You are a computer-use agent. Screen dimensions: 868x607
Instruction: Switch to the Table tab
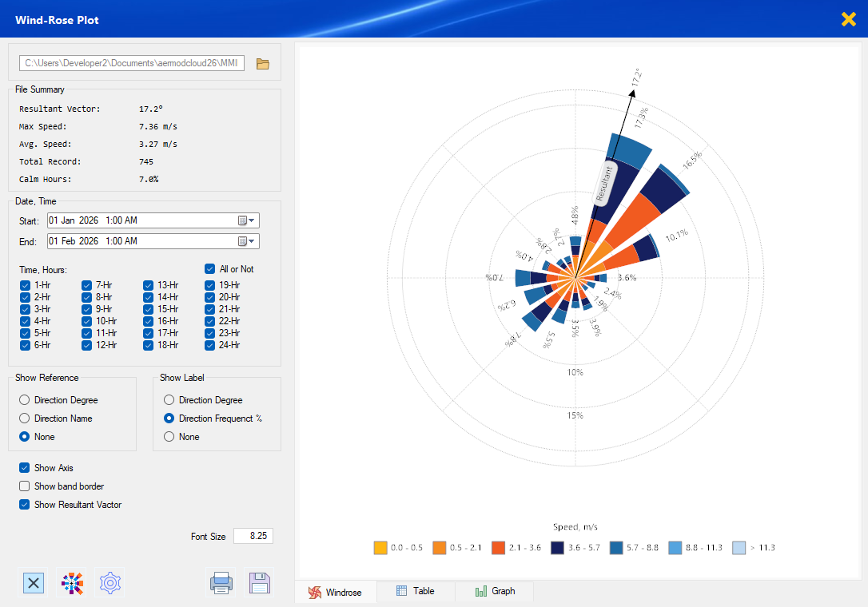(x=416, y=591)
